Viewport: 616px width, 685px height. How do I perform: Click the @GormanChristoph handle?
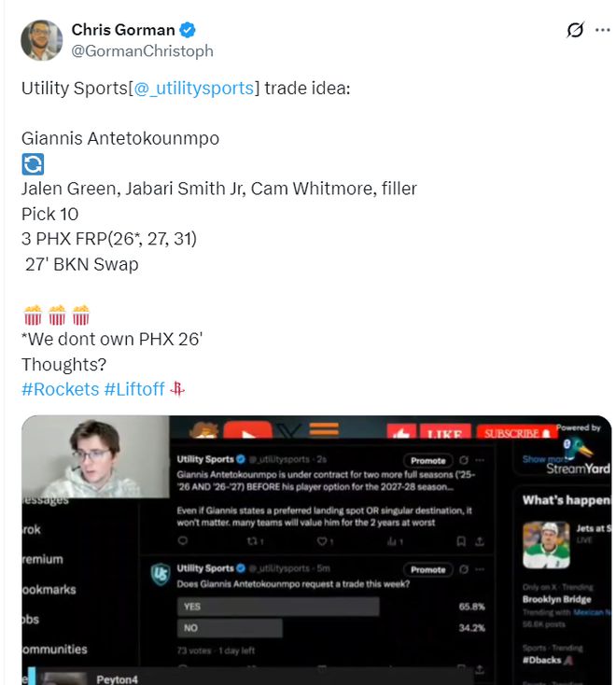click(143, 51)
